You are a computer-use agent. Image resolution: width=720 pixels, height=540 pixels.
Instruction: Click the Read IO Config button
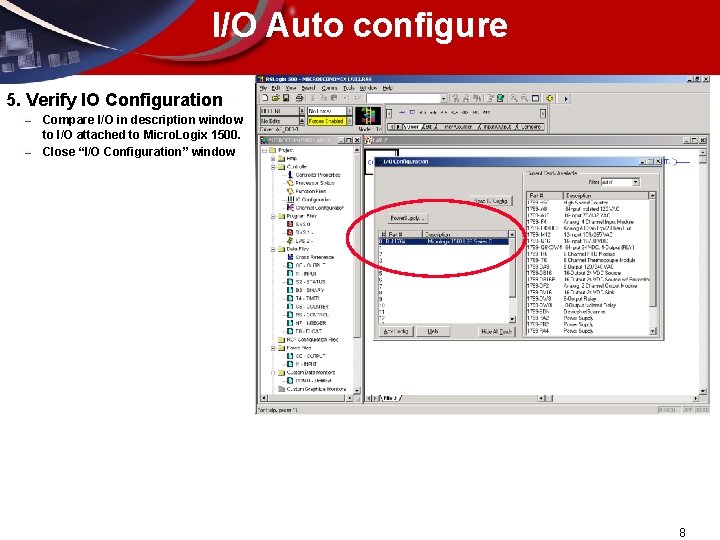pyautogui.click(x=490, y=201)
